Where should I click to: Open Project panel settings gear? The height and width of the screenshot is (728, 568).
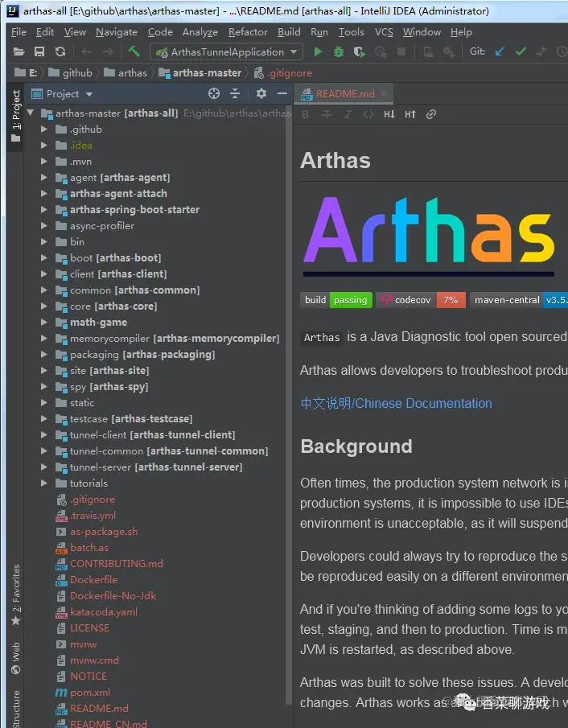(x=261, y=94)
